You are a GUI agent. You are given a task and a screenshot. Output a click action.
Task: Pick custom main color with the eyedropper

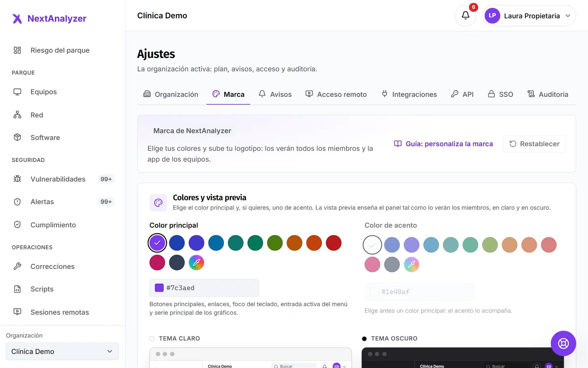(196, 263)
